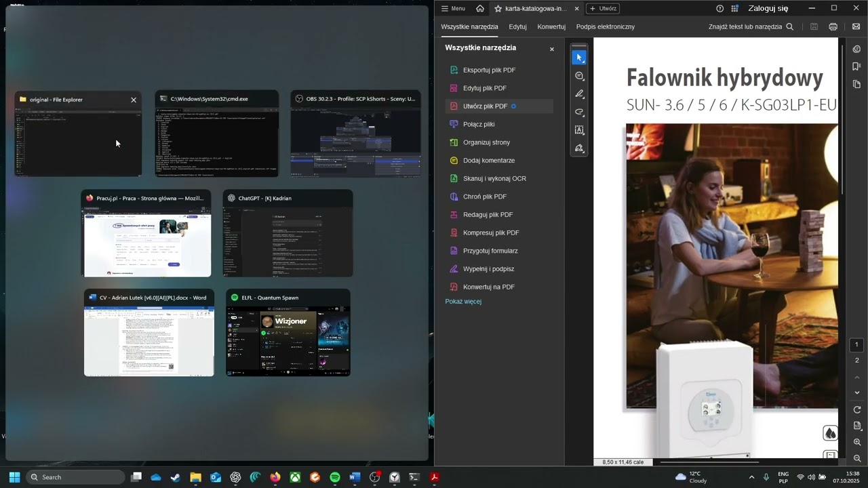Go to previous page with up chevron
The height and width of the screenshot is (488, 868).
857,377
